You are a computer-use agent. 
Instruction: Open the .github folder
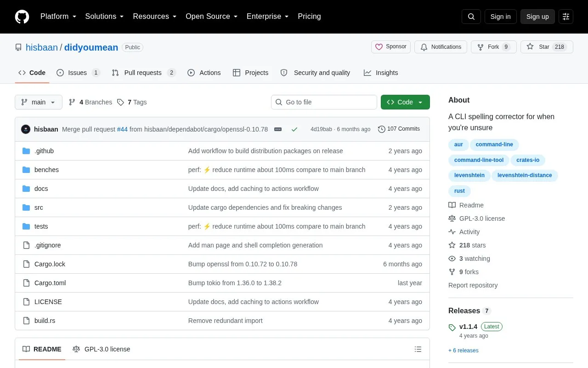click(44, 151)
